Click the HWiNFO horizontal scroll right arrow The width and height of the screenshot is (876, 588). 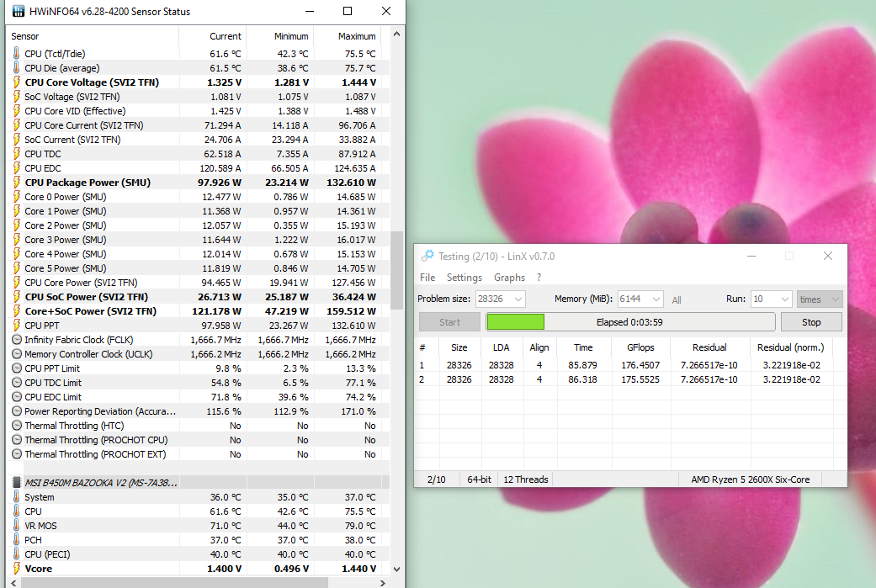pos(383,583)
